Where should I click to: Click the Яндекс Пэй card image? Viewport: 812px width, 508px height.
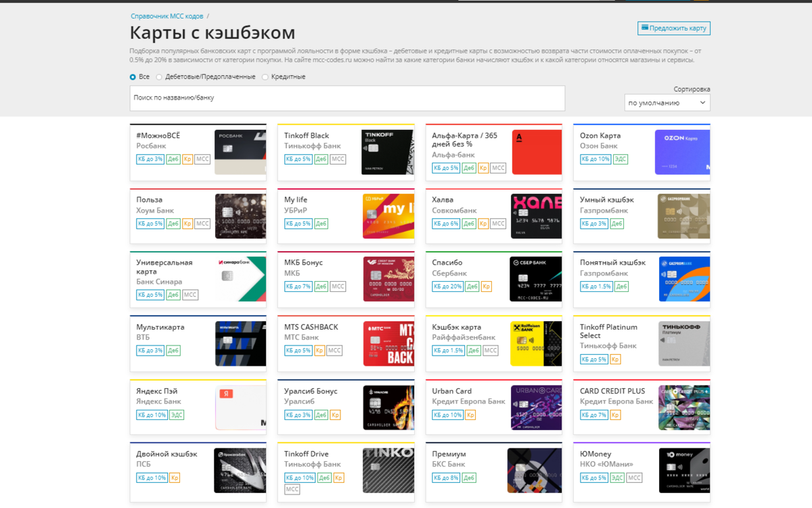click(241, 408)
